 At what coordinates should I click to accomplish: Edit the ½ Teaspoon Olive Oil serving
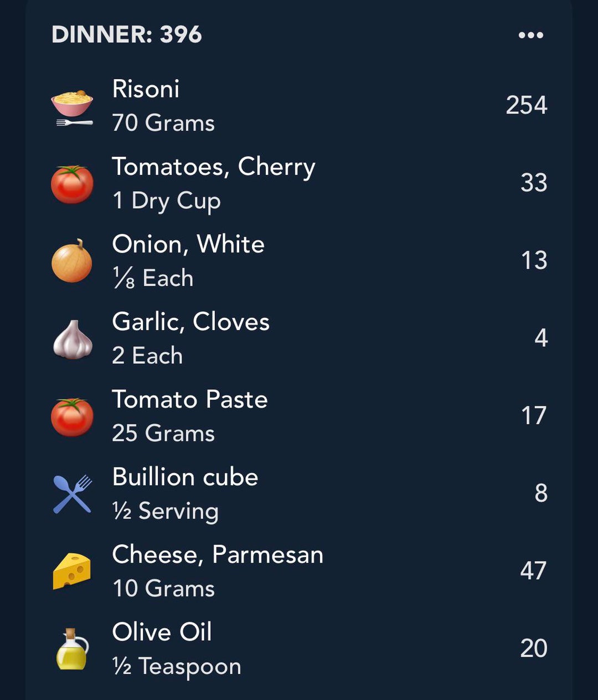(177, 666)
